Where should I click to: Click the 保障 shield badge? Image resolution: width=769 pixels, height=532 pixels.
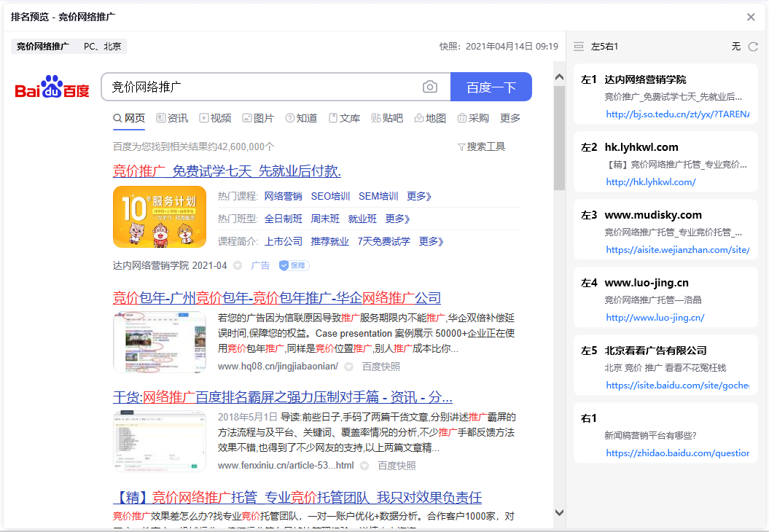tap(294, 265)
